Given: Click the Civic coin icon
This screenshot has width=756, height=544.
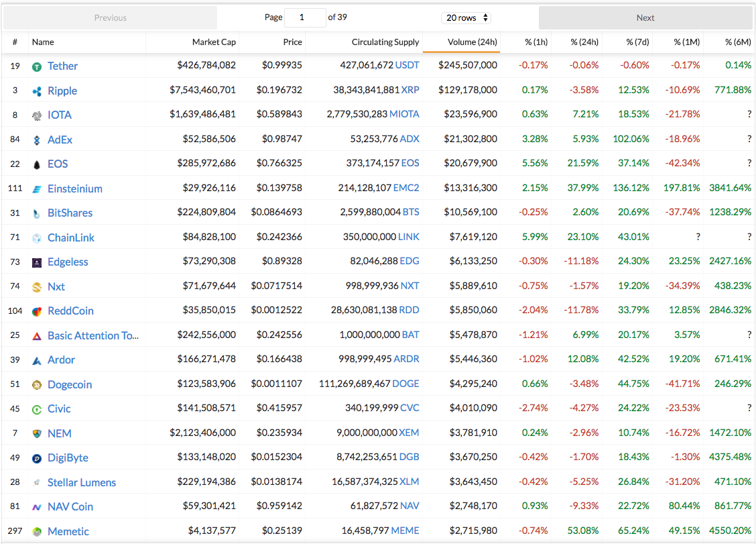Looking at the screenshot, I should 37,409.
